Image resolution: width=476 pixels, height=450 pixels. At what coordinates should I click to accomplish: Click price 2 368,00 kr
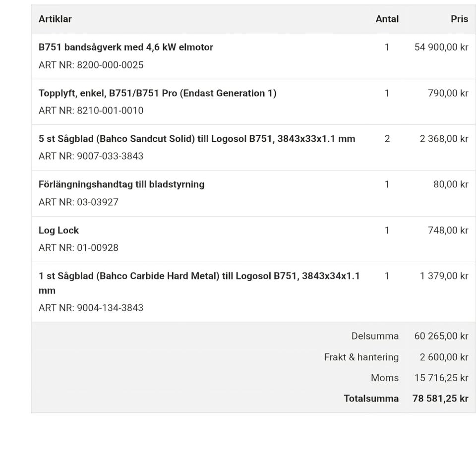pyautogui.click(x=444, y=139)
